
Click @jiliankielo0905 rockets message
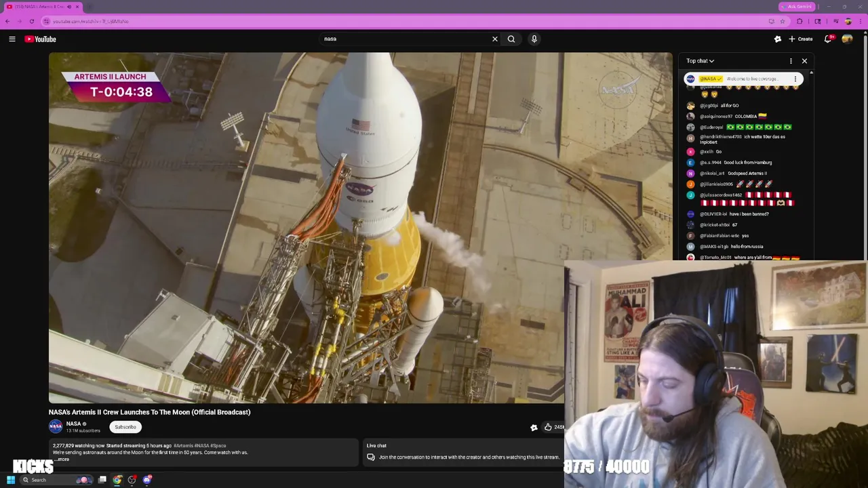[729, 184]
